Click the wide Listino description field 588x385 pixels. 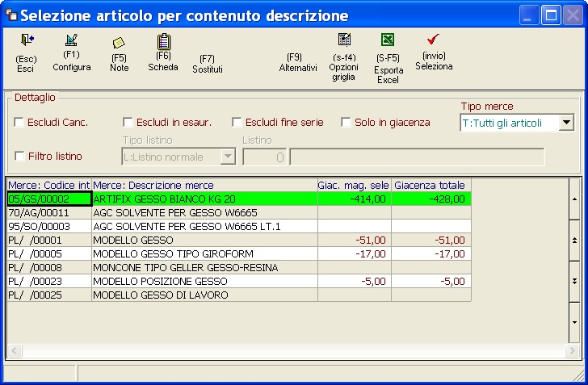(x=417, y=157)
